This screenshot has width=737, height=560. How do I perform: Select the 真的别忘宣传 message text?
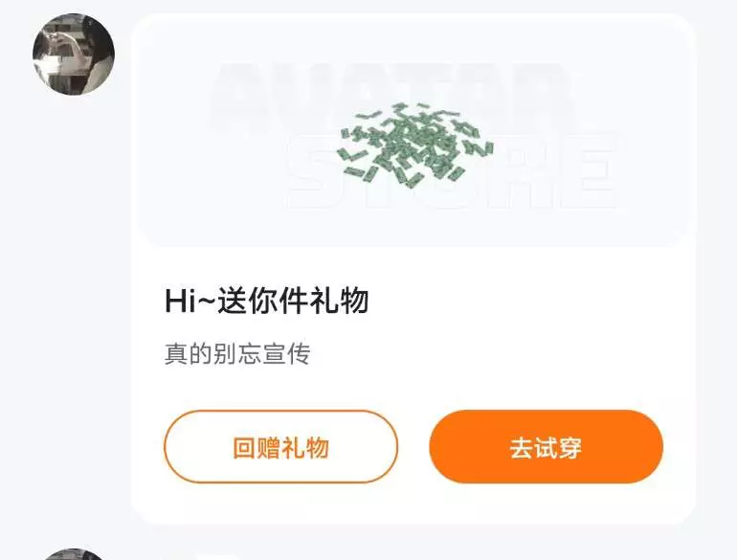237,353
